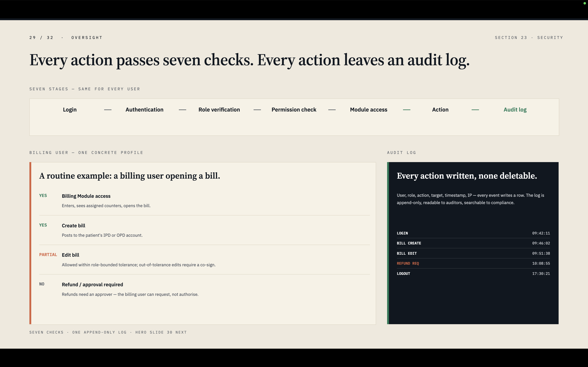The width and height of the screenshot is (588, 367).
Task: Select the Login stage
Action: 70,110
